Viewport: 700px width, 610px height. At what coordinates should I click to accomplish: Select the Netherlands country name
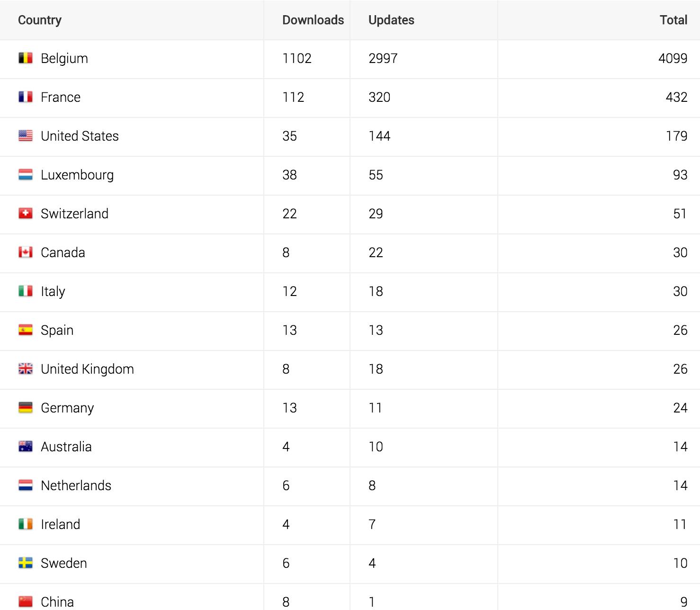pyautogui.click(x=76, y=485)
